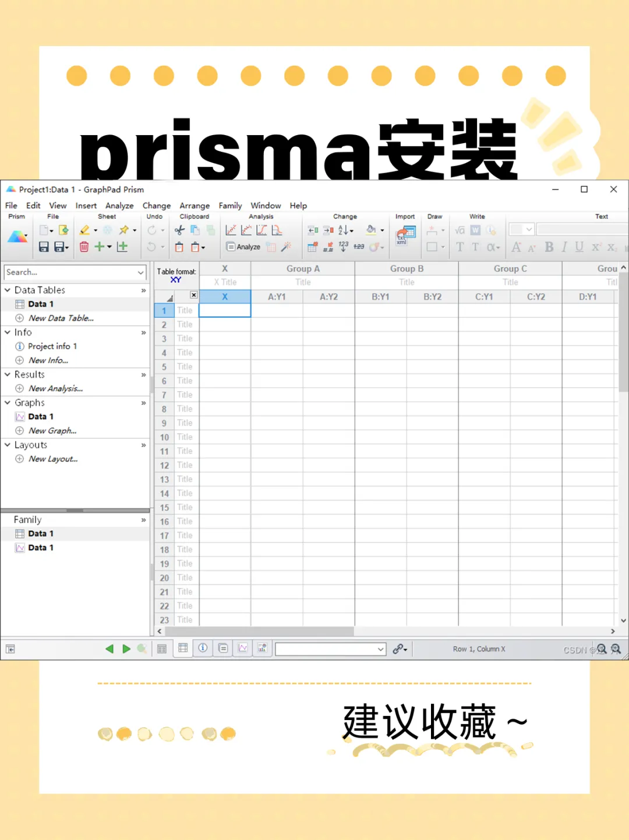Open the Help menu
The image size is (629, 840).
298,205
